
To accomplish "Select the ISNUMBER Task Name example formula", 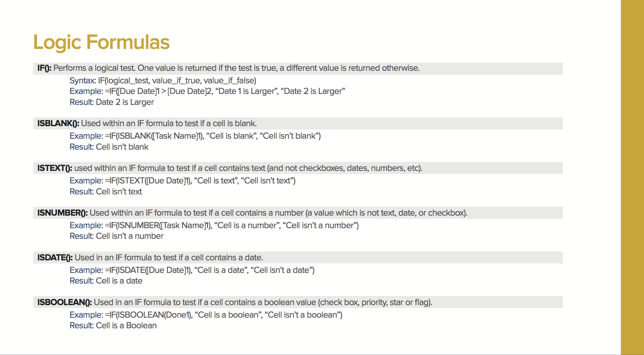I will pyautogui.click(x=214, y=226).
